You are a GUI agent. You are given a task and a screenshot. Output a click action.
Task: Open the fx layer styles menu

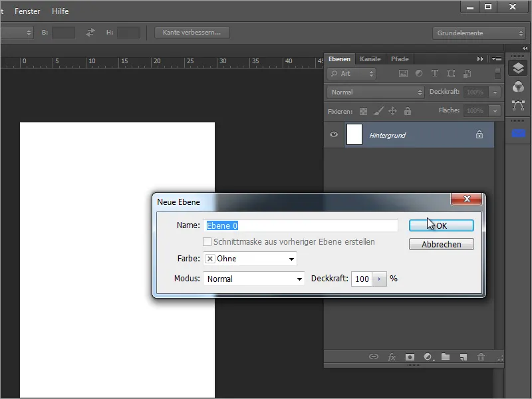[x=392, y=356]
